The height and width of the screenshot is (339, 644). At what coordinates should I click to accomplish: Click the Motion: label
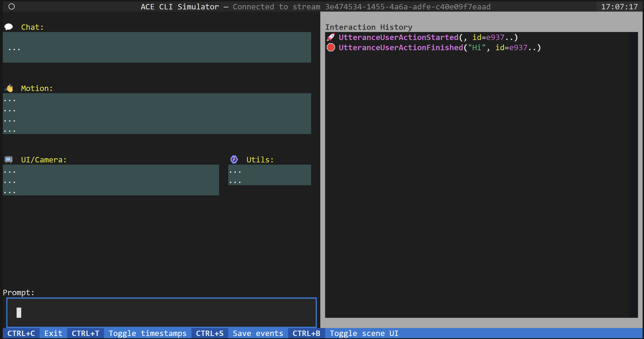point(37,88)
